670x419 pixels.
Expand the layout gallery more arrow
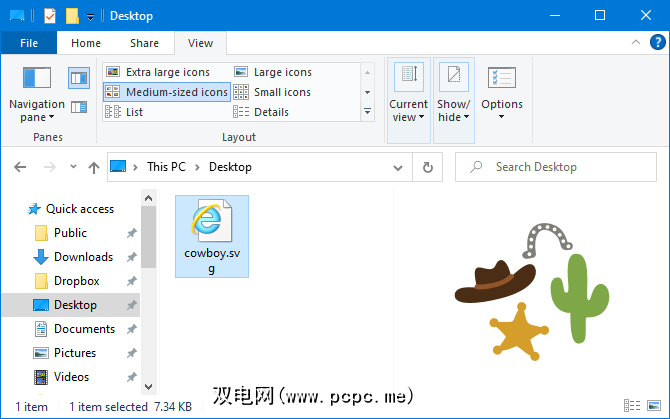pos(367,111)
